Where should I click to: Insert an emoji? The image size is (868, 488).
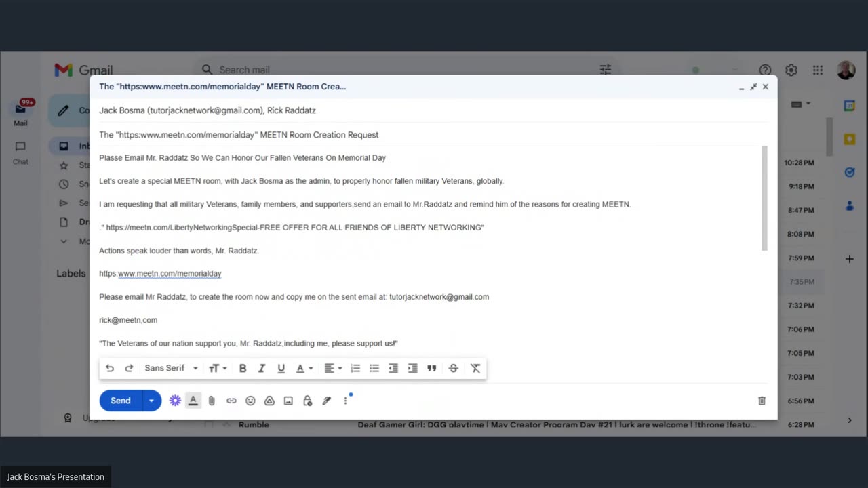[x=250, y=401]
